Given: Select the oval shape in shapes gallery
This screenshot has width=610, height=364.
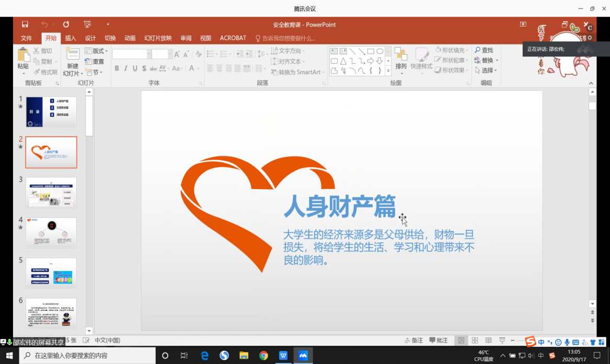Looking at the screenshot, I should tap(380, 51).
